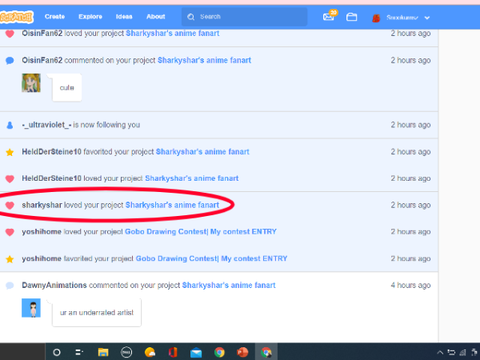Image resolution: width=480 pixels, height=360 pixels.
Task: Open the Scratch logo home page
Action: pyautogui.click(x=17, y=17)
